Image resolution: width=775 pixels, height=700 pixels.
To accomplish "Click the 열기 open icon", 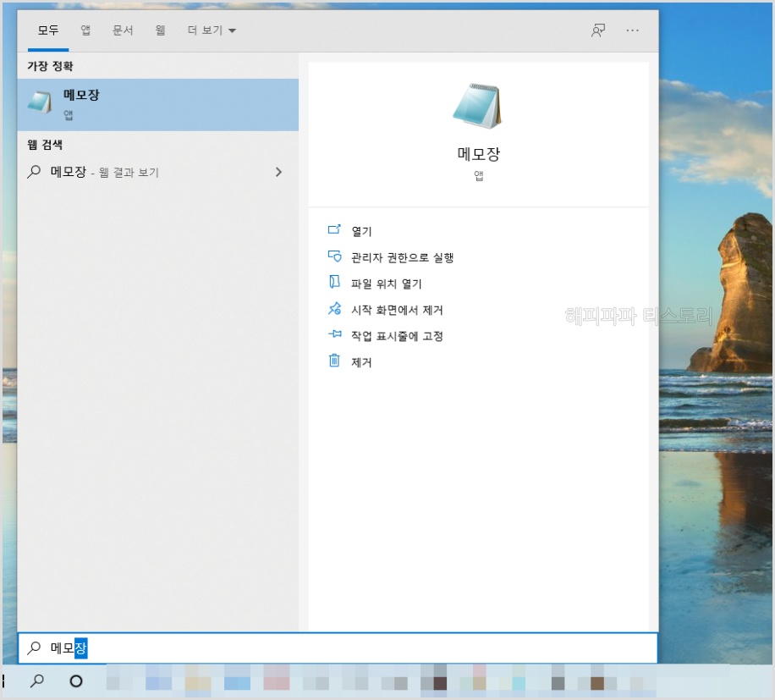I will (x=334, y=229).
